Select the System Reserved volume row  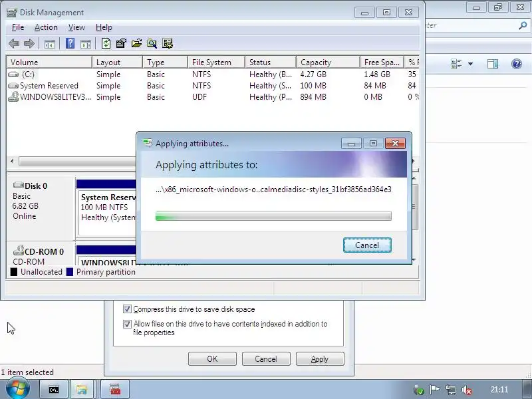213,86
